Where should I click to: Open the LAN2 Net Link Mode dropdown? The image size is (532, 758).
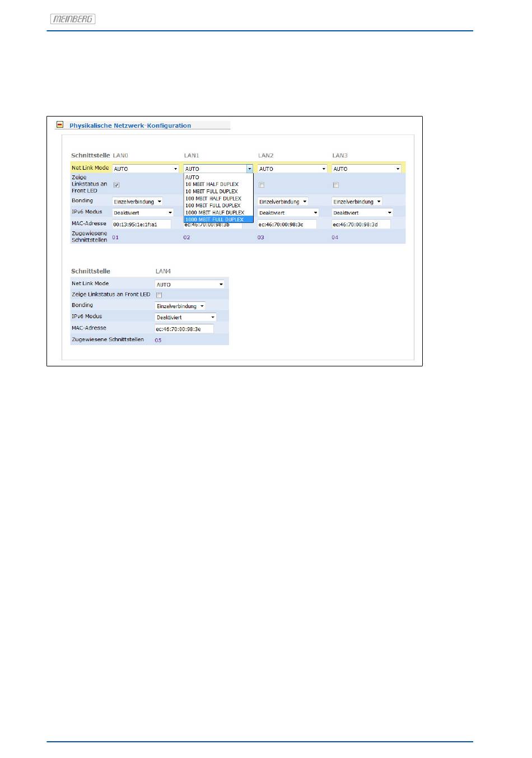pyautogui.click(x=292, y=169)
